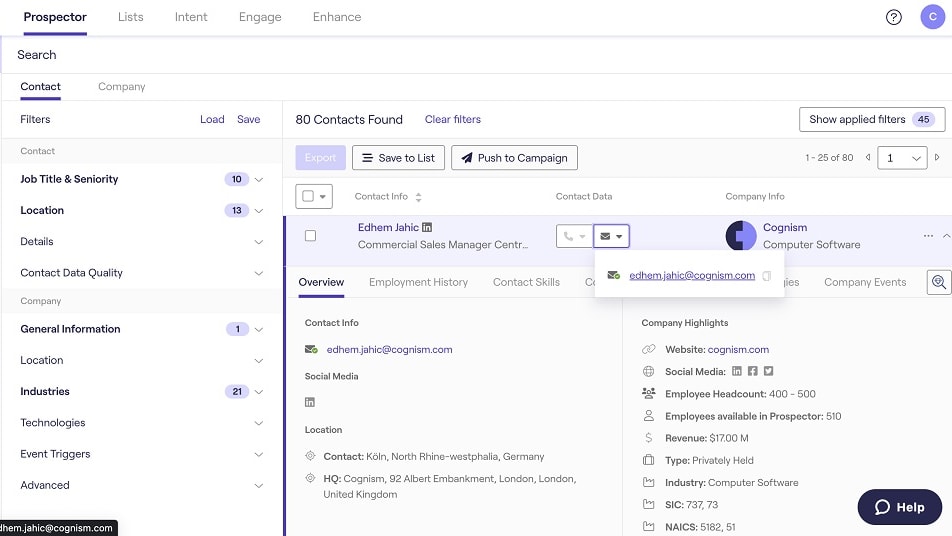Open the Contact Skills tab

526,282
